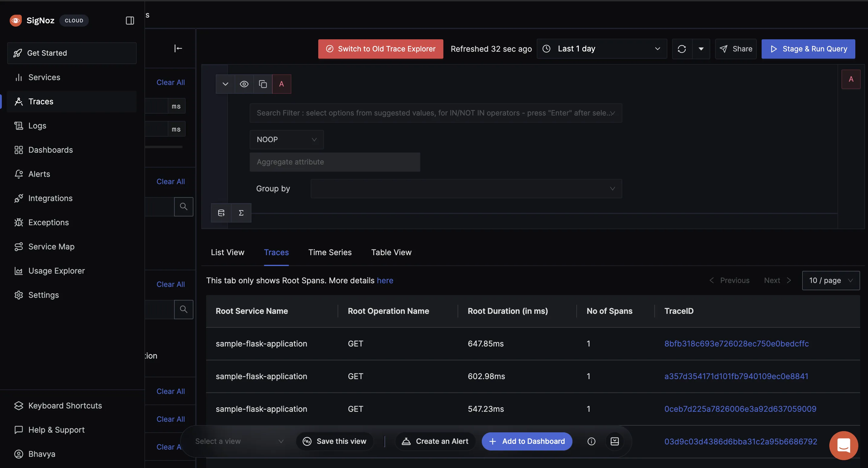
Task: Toggle query A visibility eye icon
Action: click(244, 84)
